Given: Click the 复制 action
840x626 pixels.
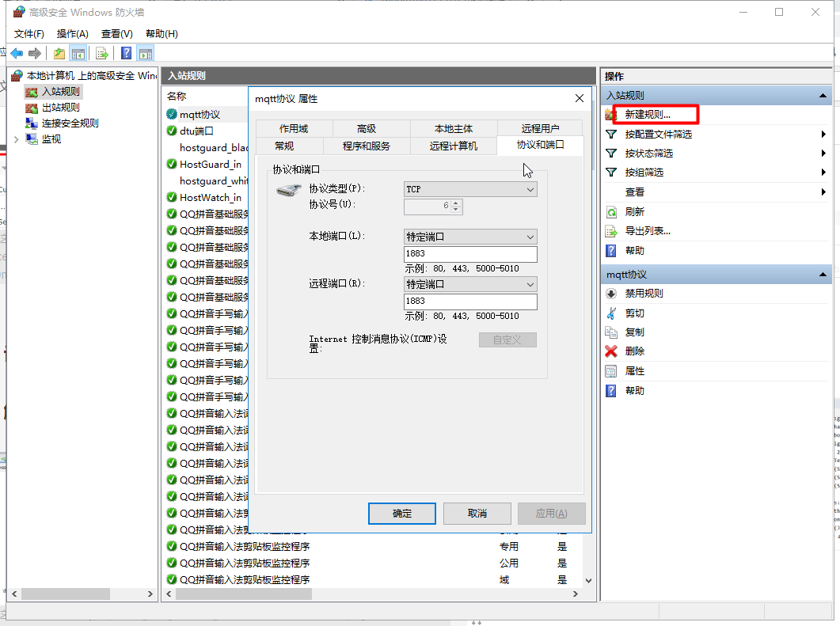Looking at the screenshot, I should pos(634,332).
